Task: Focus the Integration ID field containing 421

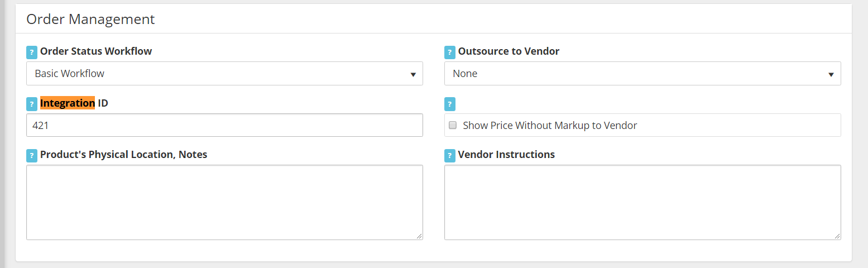Action: pos(224,125)
